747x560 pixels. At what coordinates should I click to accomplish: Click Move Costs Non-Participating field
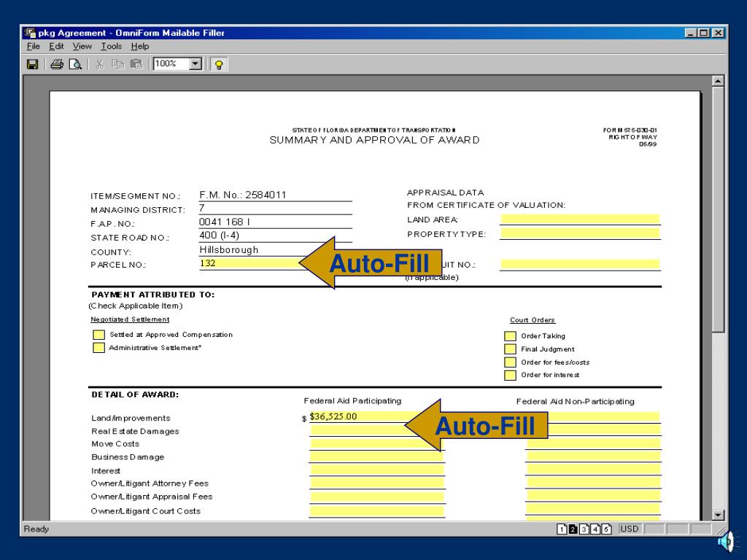point(593,444)
